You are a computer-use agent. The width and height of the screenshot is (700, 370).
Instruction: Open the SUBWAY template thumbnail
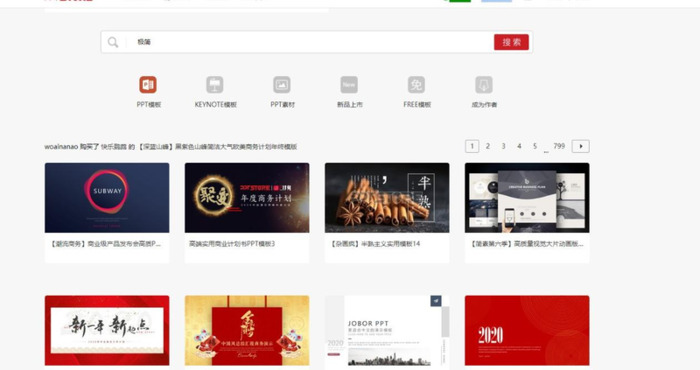(107, 198)
